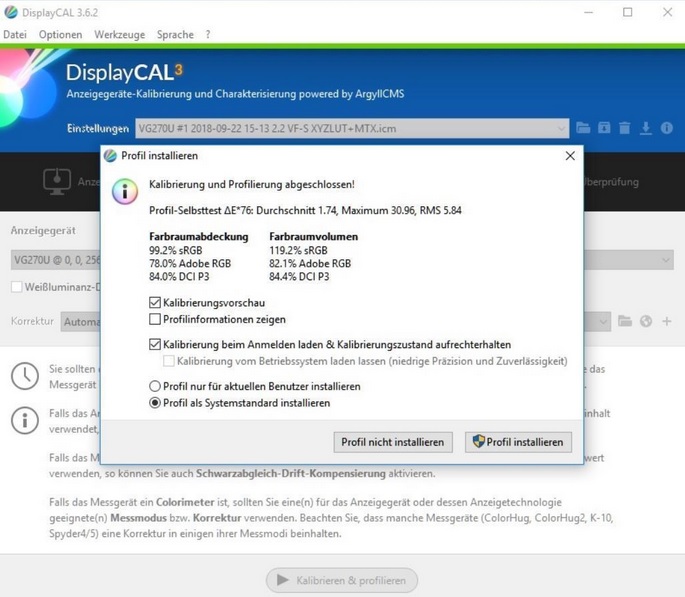Click the 119.2% sRGB volume value

click(x=298, y=250)
